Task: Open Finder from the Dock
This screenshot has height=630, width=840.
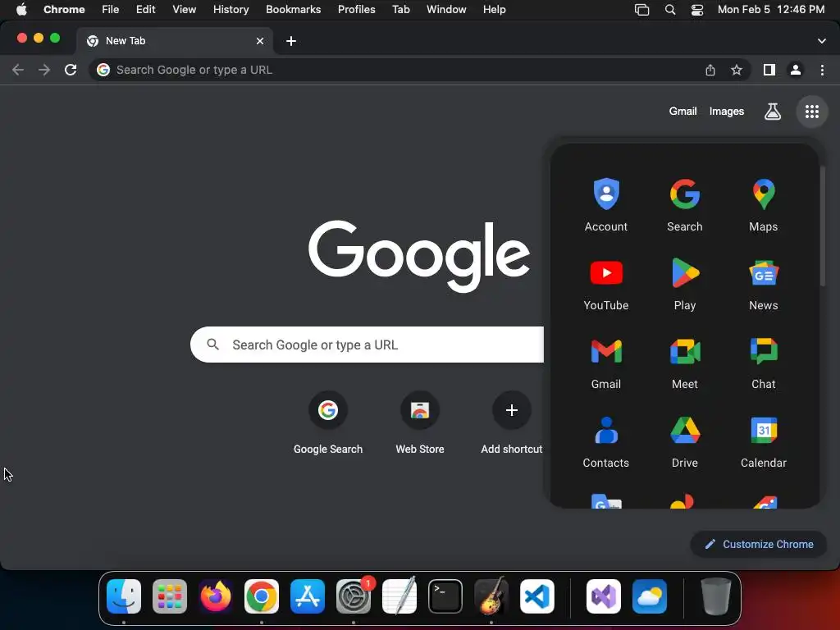Action: 124,596
